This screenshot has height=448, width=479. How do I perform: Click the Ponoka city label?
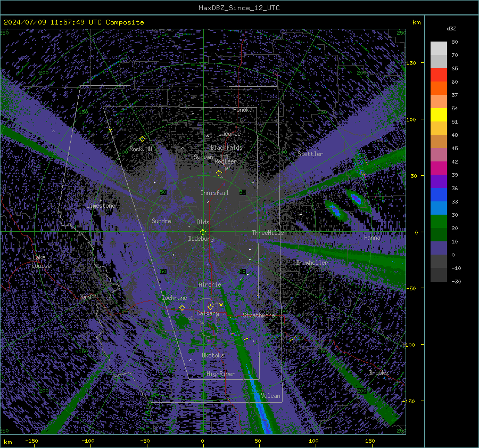pyautogui.click(x=243, y=110)
